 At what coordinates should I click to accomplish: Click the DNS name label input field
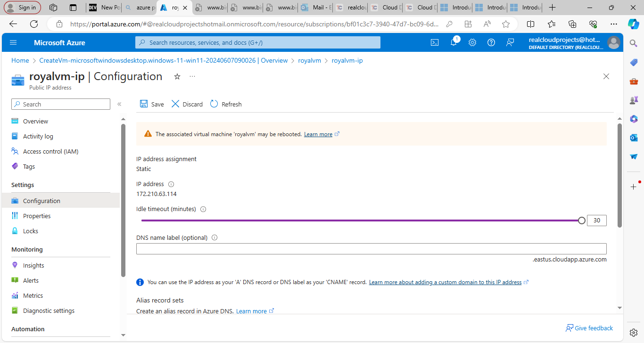[371, 249]
